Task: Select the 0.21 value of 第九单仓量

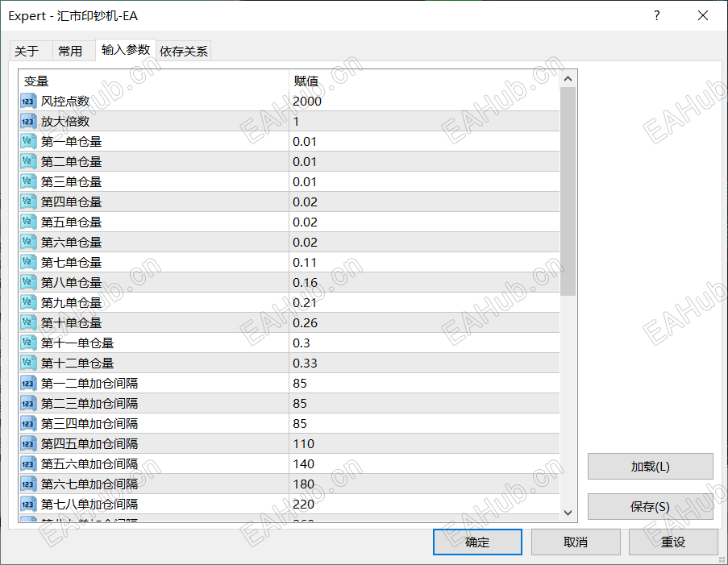Action: [x=305, y=303]
